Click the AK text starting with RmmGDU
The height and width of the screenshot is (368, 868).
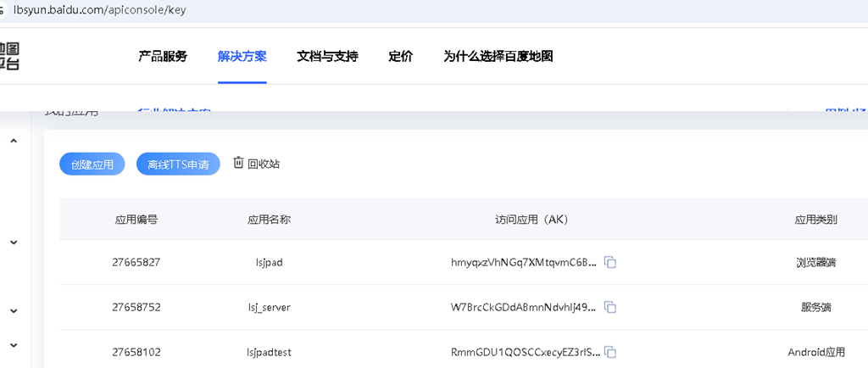click(524, 352)
